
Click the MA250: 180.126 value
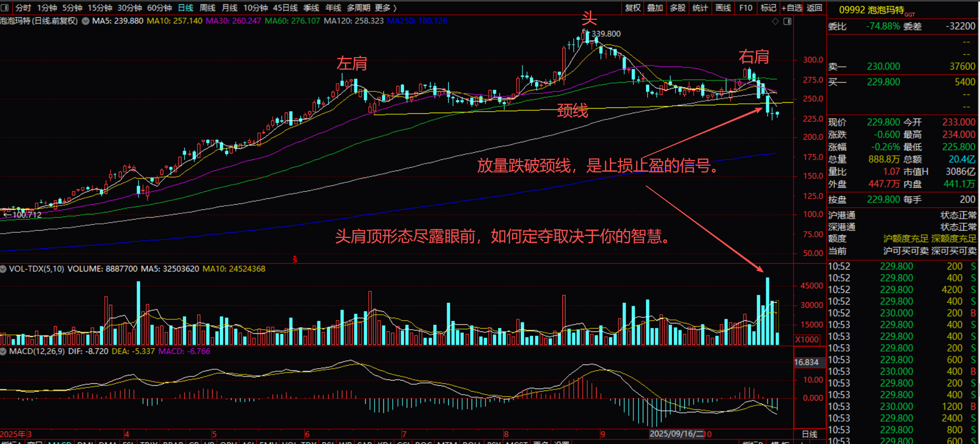point(417,21)
